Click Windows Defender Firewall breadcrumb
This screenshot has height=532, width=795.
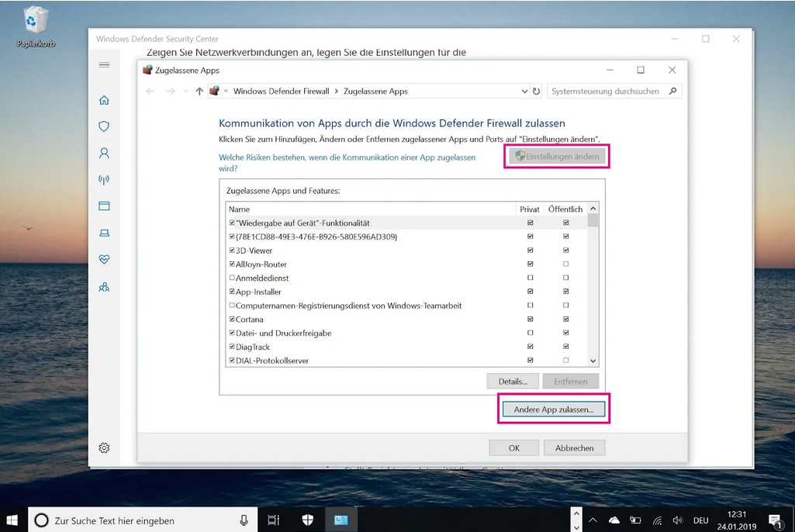[281, 92]
